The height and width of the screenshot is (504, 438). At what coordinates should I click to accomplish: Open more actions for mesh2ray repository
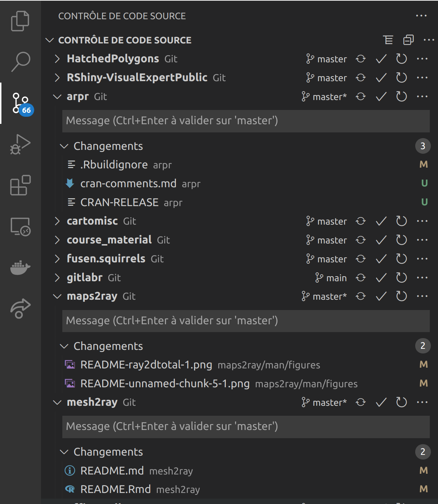pyautogui.click(x=422, y=402)
